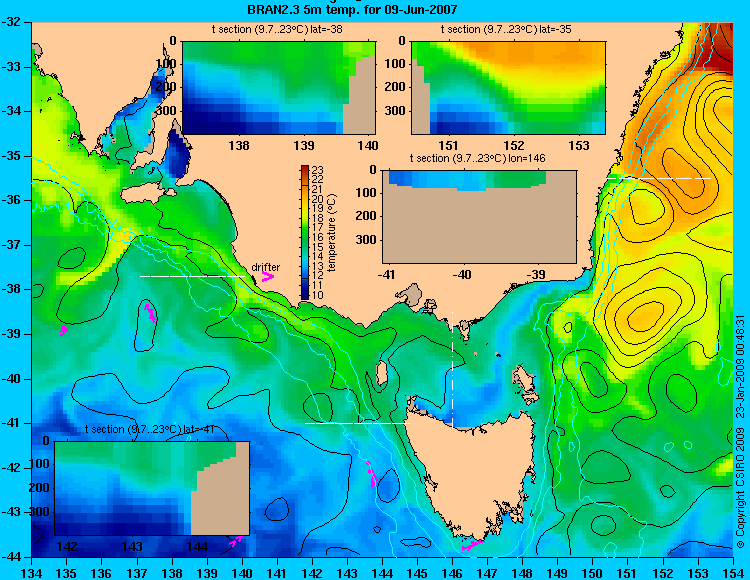The image size is (750, 580).
Task: Click the "t section lat=-41" inset heading
Action: click(x=150, y=429)
